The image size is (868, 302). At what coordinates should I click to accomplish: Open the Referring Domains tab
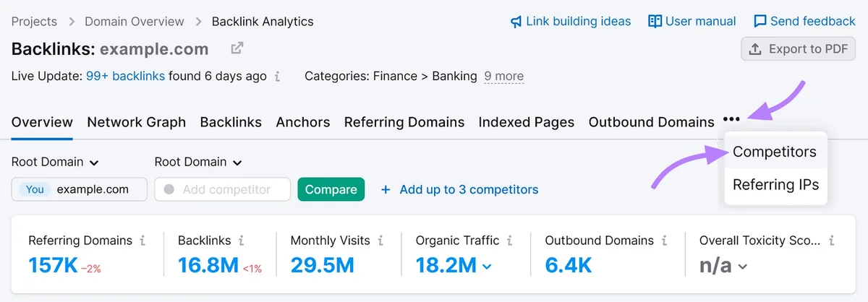coord(404,122)
